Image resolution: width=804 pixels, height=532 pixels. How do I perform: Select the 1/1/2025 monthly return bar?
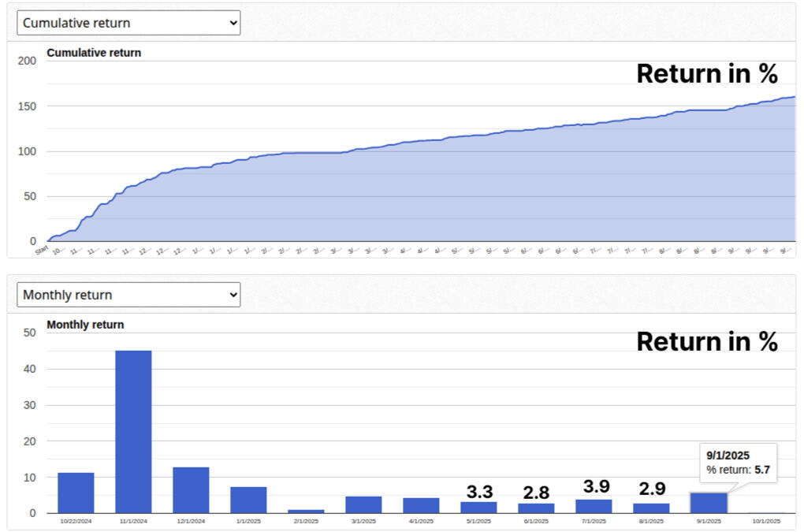(x=248, y=500)
